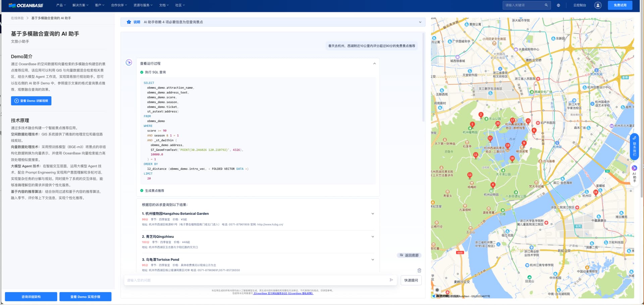644x305 pixels.
Task: Select map marker number 6
Action: coord(534,131)
